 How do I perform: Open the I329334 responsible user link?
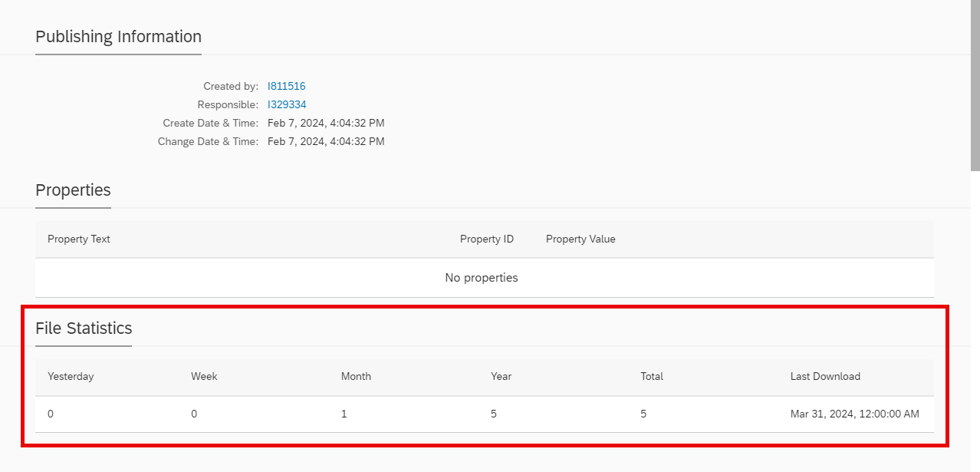pyautogui.click(x=287, y=104)
